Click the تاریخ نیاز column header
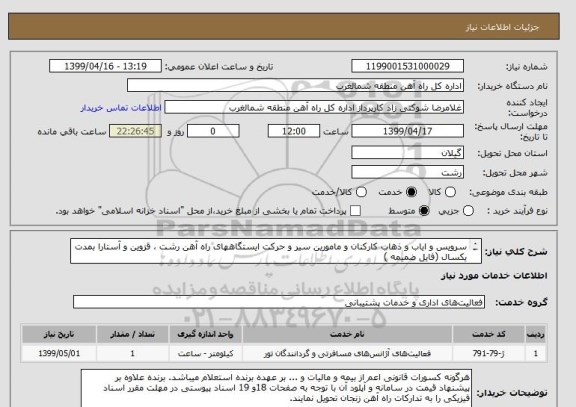 (x=59, y=334)
